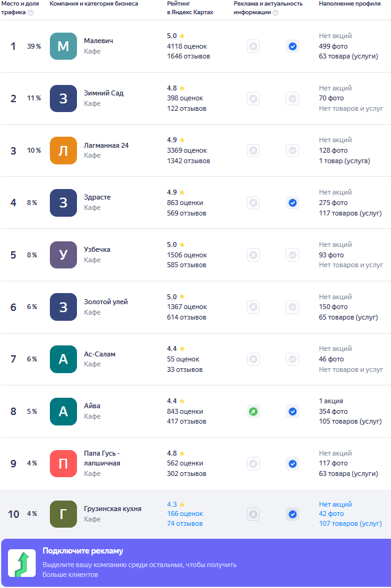Click the 107 товаров (услуг) link
Viewport: 391px width, 588px height.
click(x=350, y=523)
